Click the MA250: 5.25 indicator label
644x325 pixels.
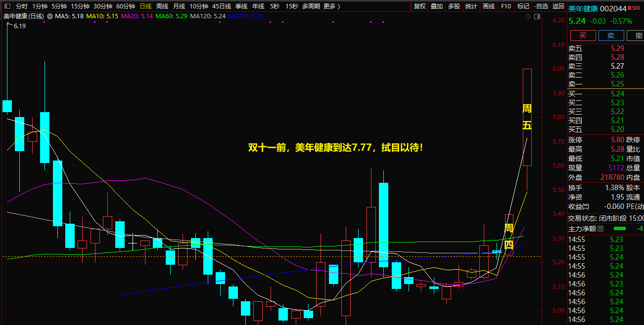coord(246,16)
